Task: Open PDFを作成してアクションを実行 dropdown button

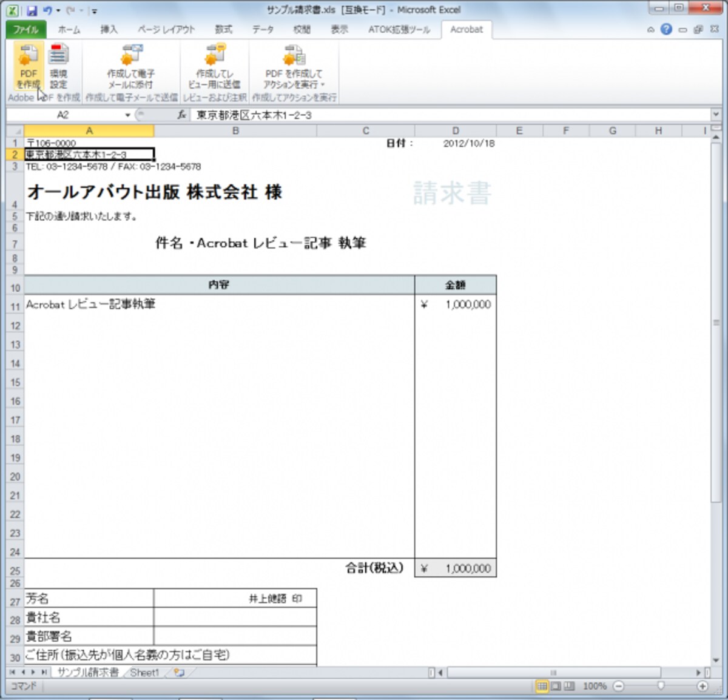Action: coord(294,66)
